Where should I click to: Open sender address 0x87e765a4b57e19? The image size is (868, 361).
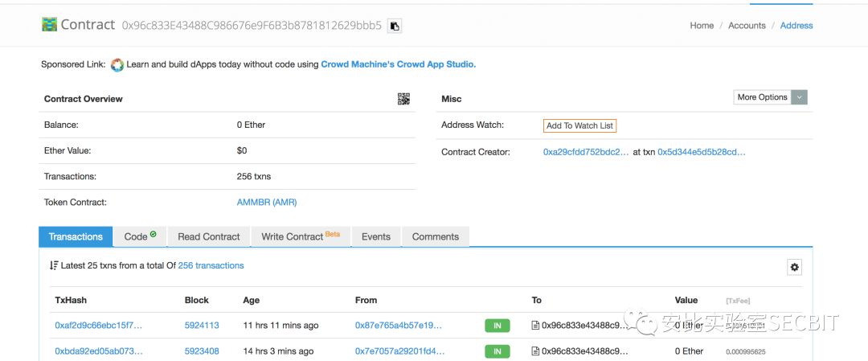tap(399, 326)
